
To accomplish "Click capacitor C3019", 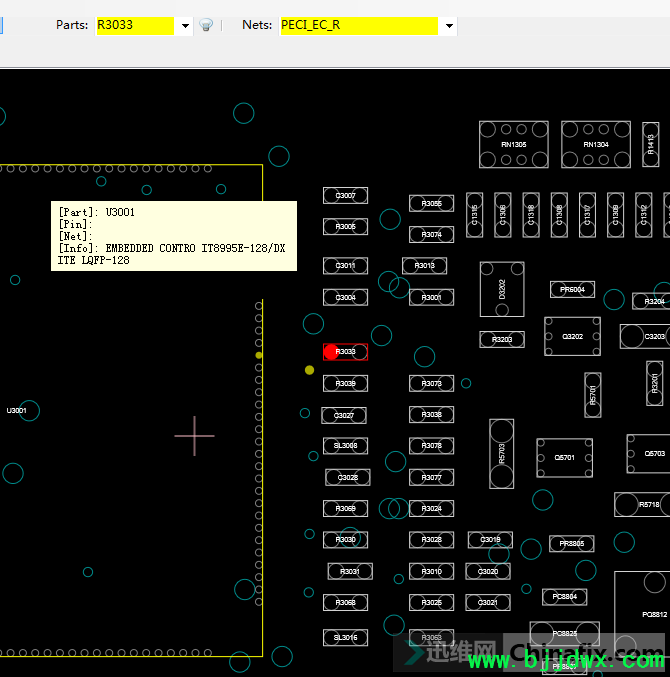I will pos(489,540).
